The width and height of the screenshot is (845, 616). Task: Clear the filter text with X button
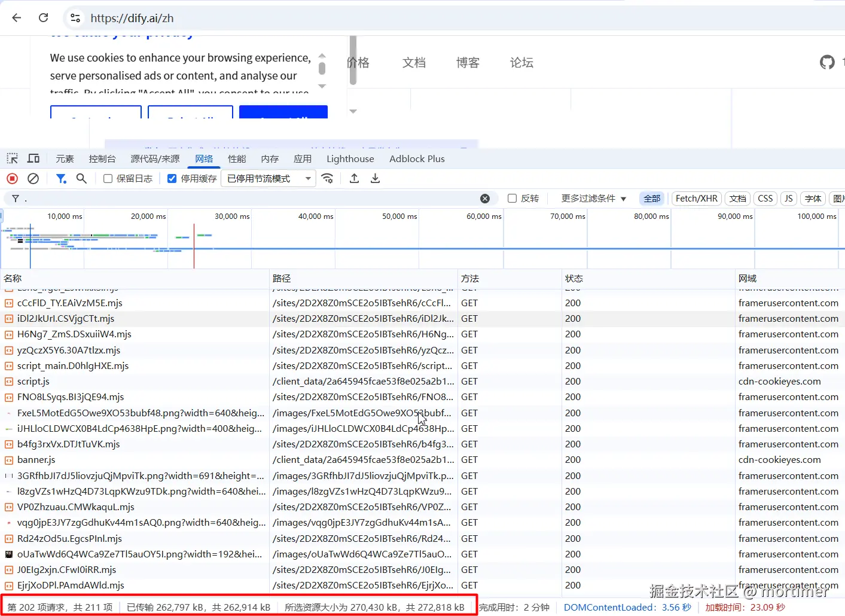485,198
